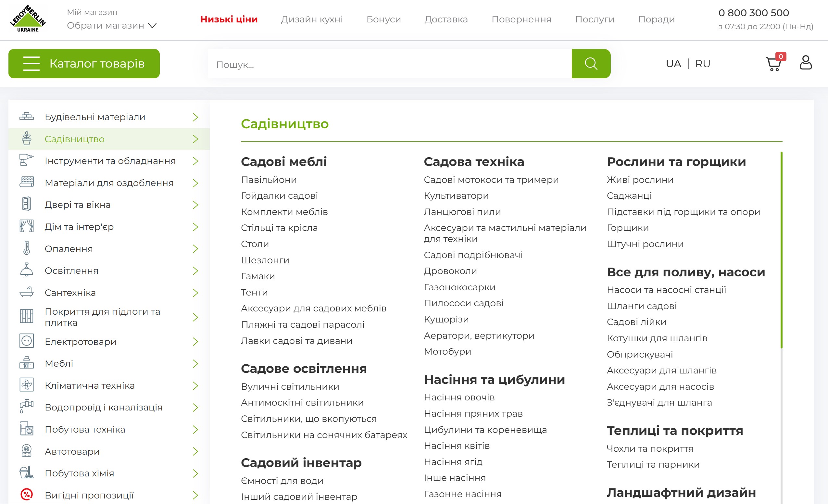Viewport: 828px width, 504px height.
Task: Expand the Двері та вікна category arrow
Action: pos(195,205)
